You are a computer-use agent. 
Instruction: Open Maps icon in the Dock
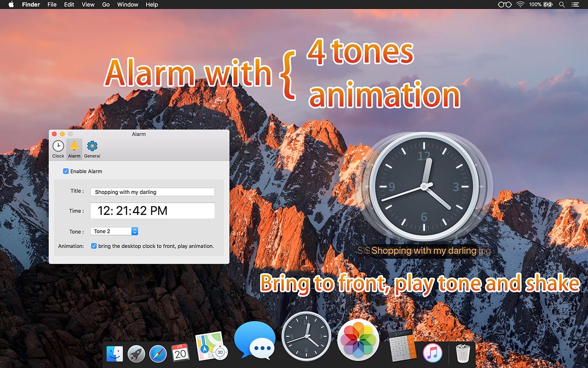pyautogui.click(x=211, y=347)
